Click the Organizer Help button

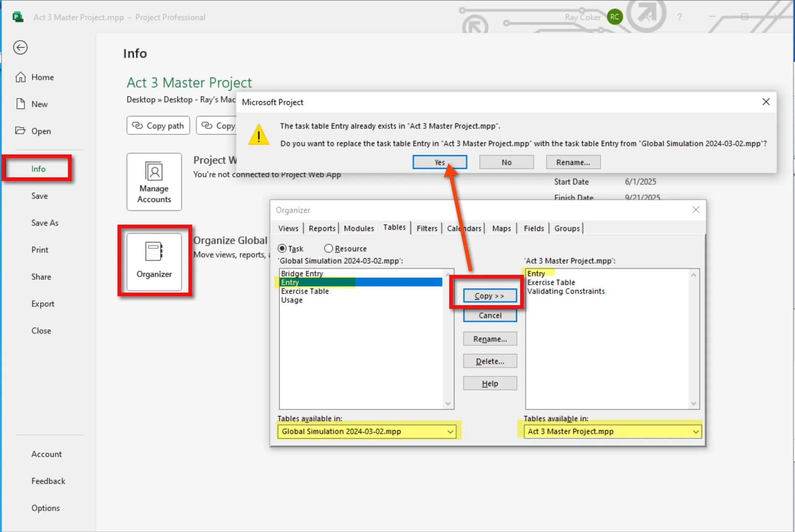[490, 383]
